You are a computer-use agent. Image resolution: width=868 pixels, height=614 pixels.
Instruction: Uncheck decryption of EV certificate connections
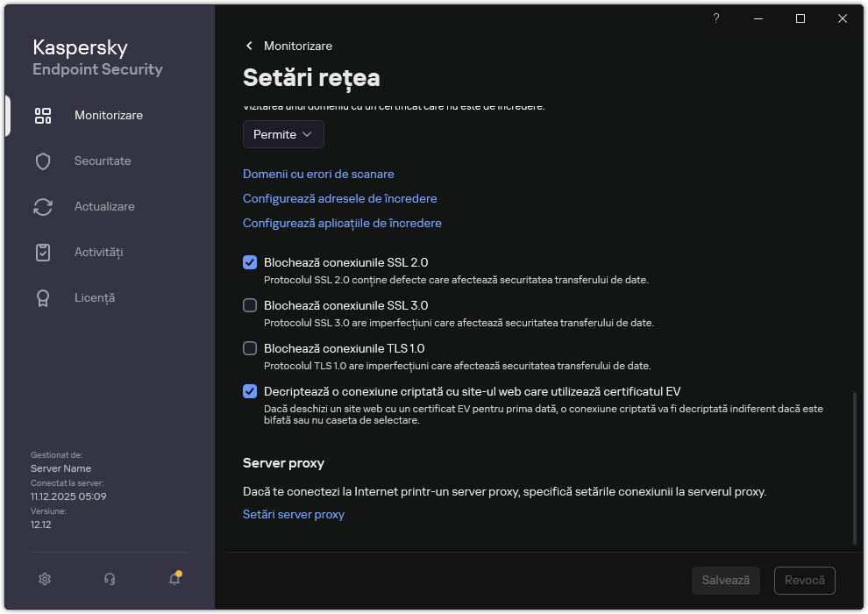(250, 391)
